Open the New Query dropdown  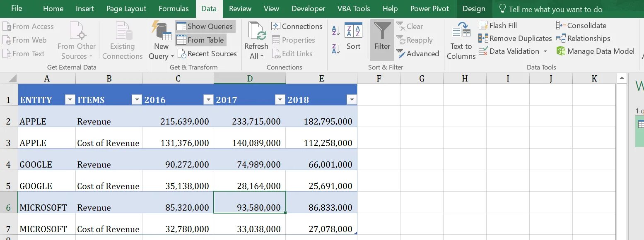pos(161,41)
